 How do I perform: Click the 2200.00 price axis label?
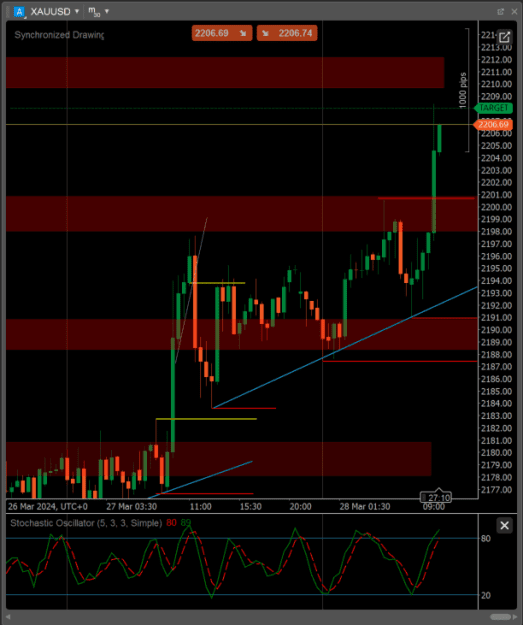pos(496,207)
